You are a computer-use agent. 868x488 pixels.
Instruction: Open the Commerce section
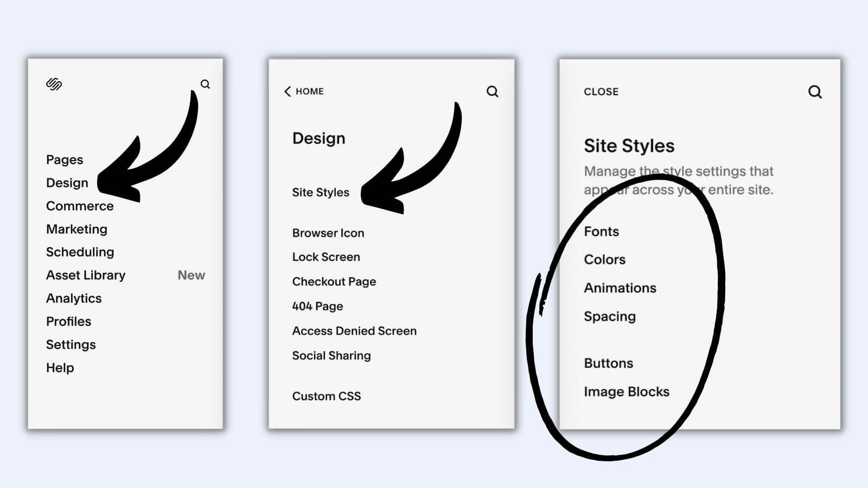tap(80, 206)
